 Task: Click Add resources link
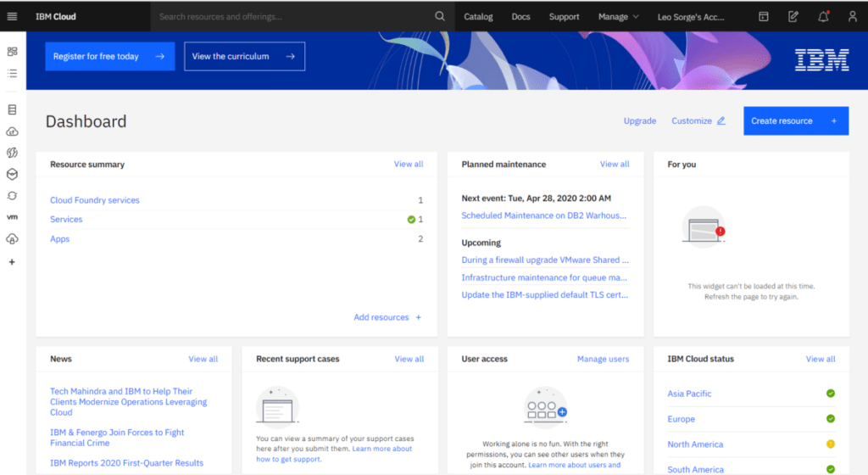387,317
